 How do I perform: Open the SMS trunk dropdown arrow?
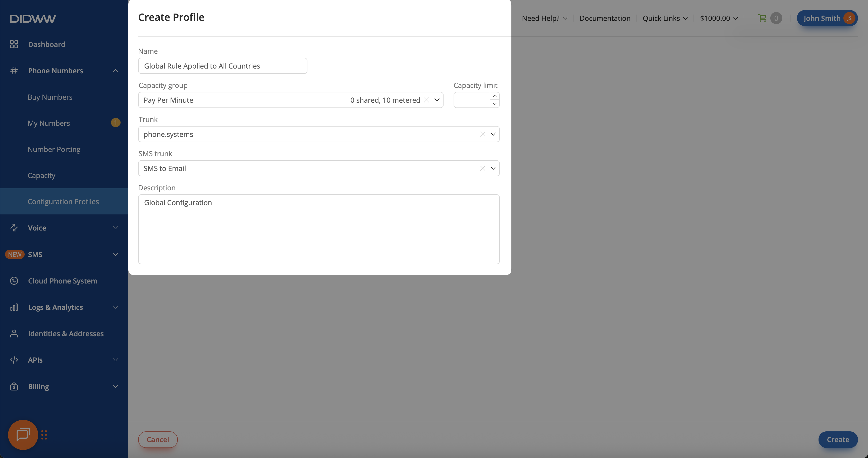[x=493, y=168]
